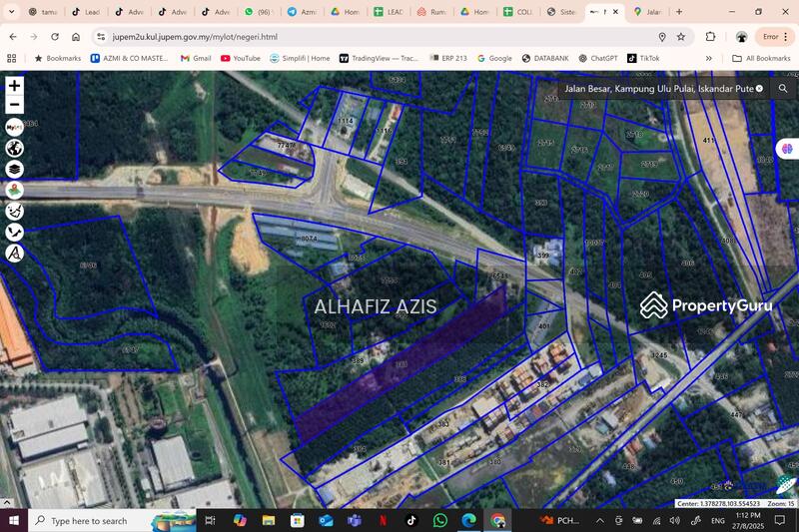799x532 pixels.
Task: Open the ERP 213 bookmark
Action: pyautogui.click(x=448, y=59)
